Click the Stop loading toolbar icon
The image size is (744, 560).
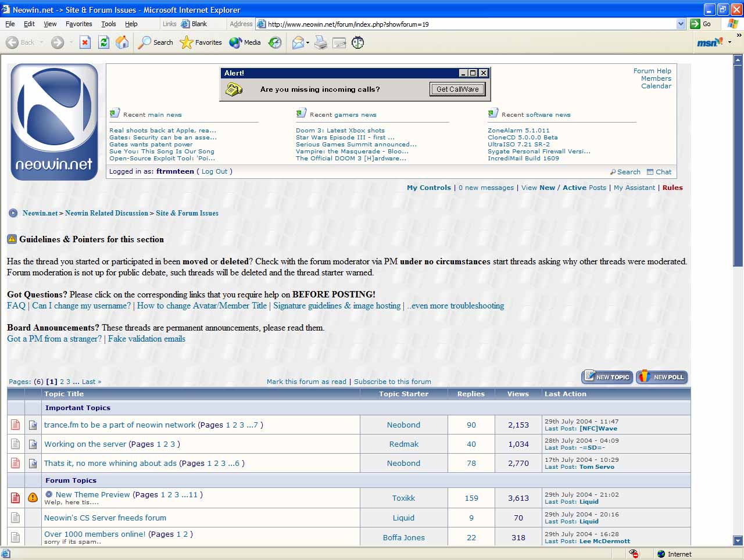point(85,42)
